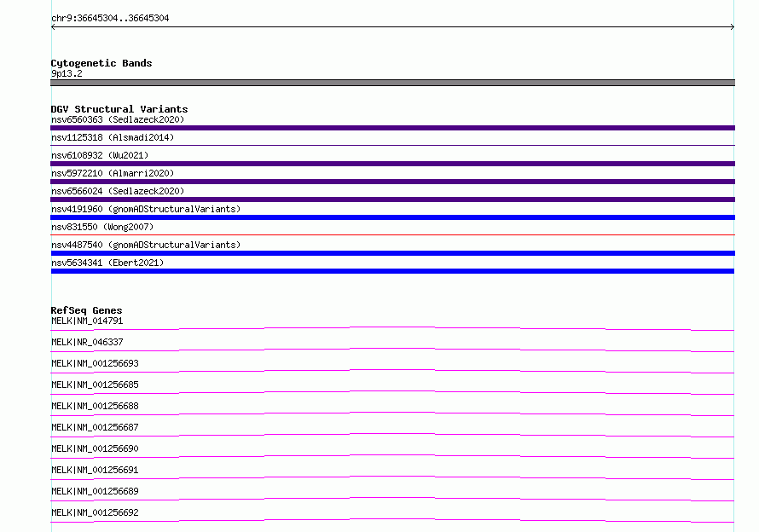Image resolution: width=759 pixels, height=532 pixels.
Task: Open variant nsv6560363 (Sedlazeck2020) label
Action: click(118, 119)
